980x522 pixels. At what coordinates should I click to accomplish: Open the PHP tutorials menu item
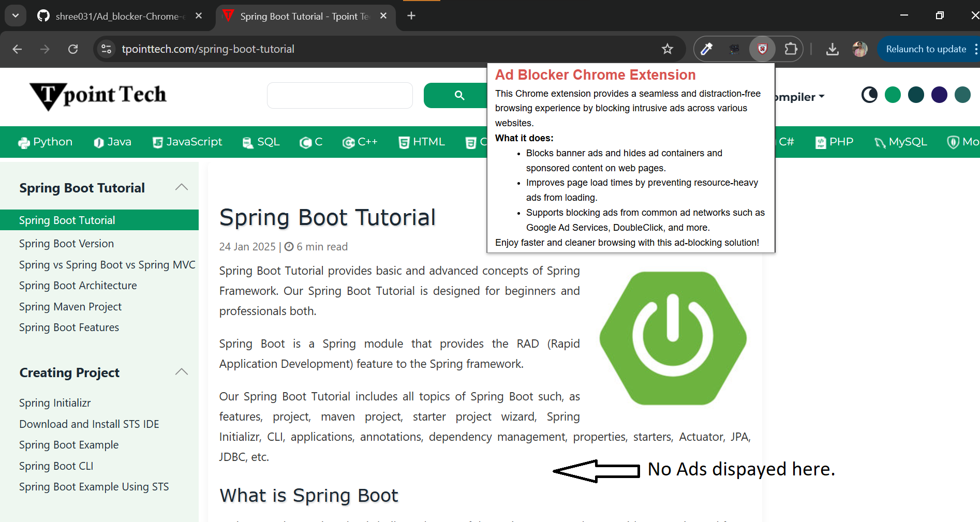tap(834, 142)
